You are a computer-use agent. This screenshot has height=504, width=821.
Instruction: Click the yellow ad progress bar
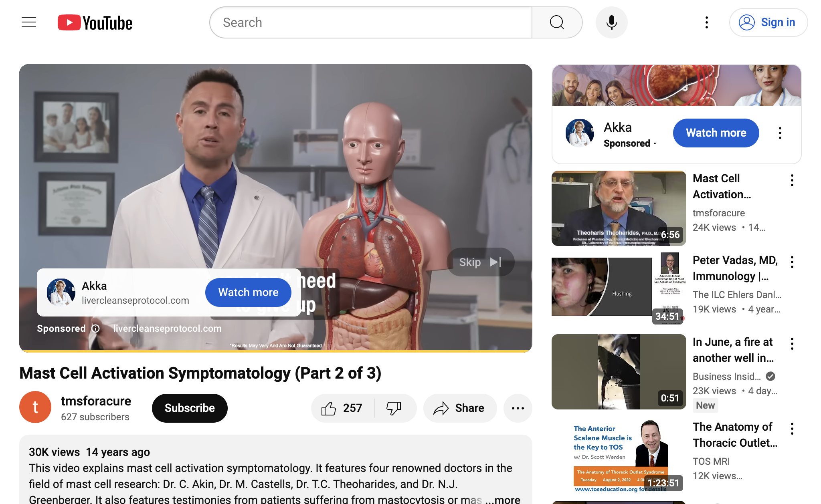pyautogui.click(x=276, y=351)
